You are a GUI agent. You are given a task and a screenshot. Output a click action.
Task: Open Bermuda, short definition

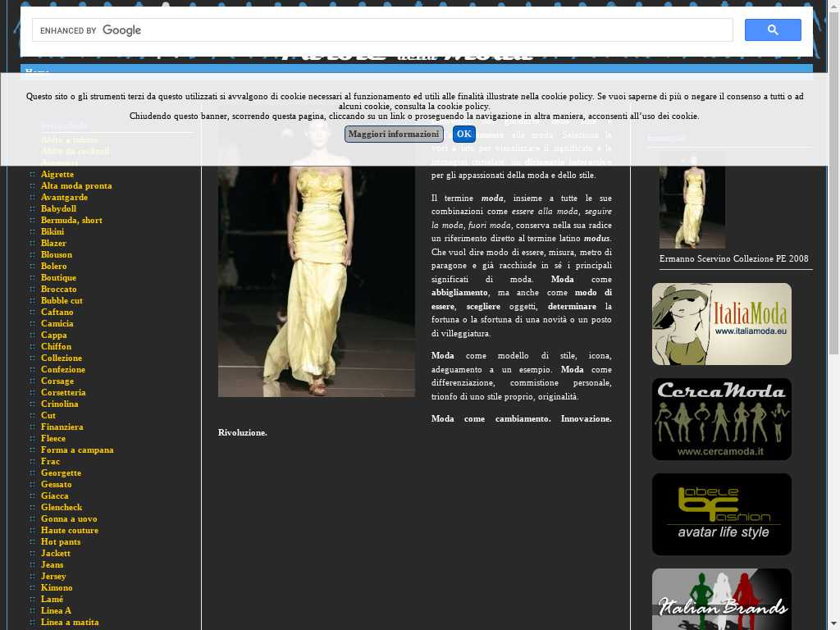(x=71, y=220)
